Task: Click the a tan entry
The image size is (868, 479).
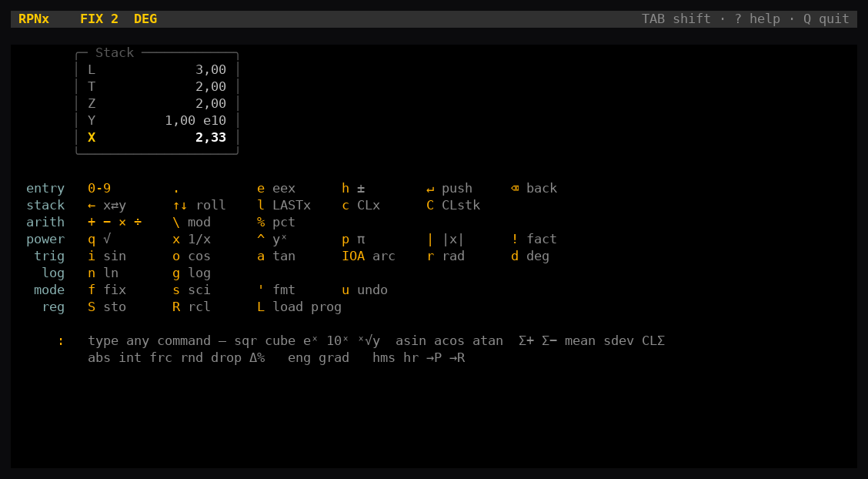Action: [x=276, y=256]
